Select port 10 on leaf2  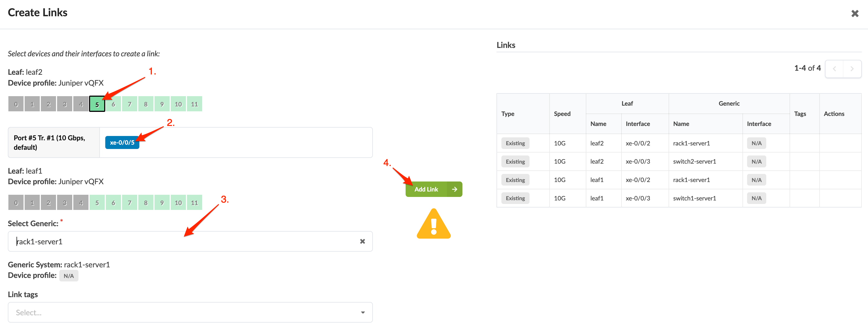(178, 104)
